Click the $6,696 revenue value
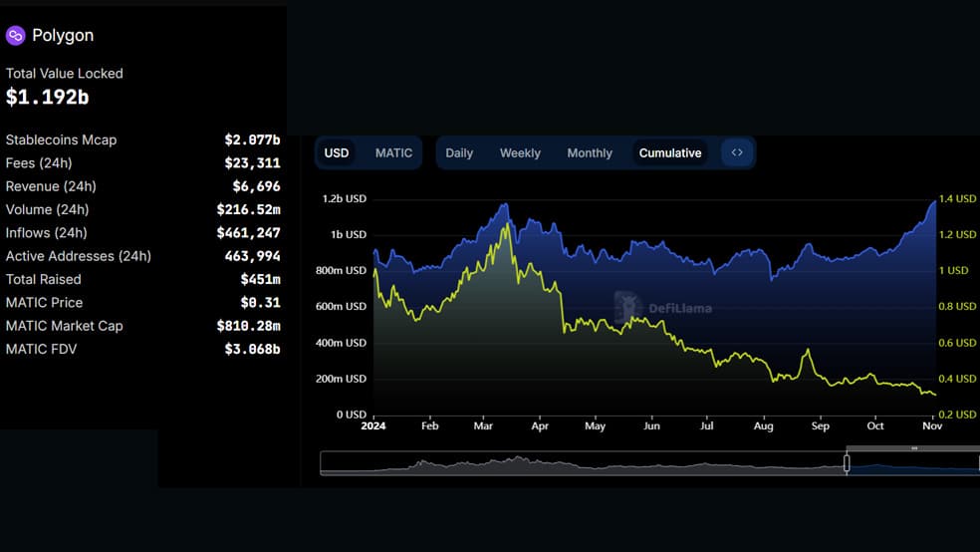Screen dimensions: 980x552 pos(256,186)
